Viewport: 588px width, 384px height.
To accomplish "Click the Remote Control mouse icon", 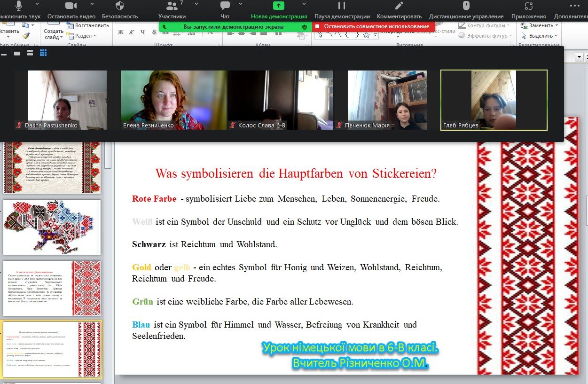I will 466,7.
